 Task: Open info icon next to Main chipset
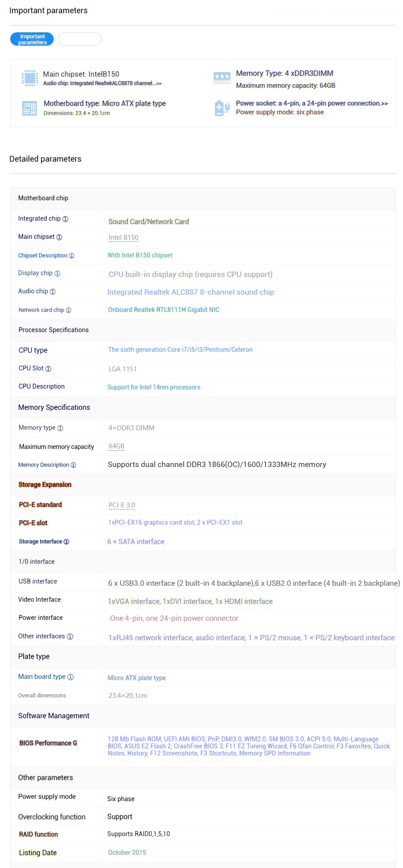point(59,237)
